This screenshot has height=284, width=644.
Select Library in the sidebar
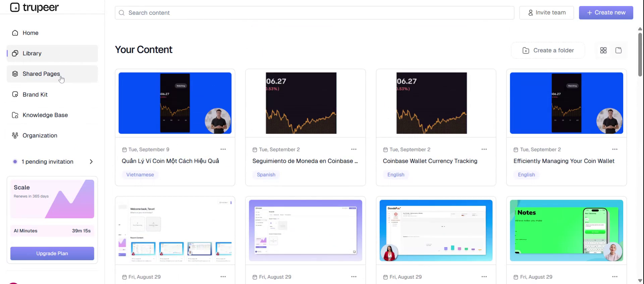pos(52,53)
